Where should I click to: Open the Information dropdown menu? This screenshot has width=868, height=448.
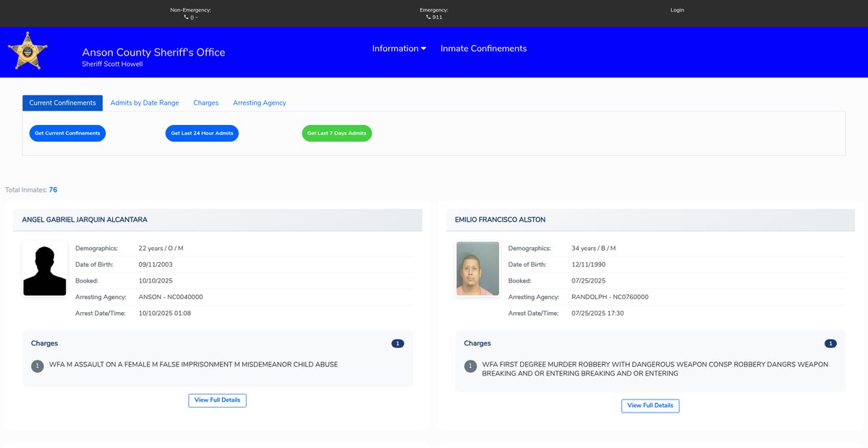(399, 48)
